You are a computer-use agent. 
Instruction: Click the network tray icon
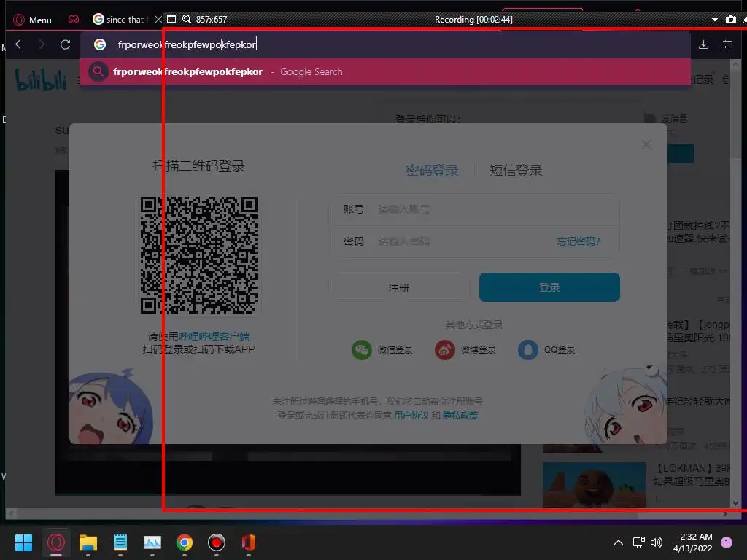(638, 542)
